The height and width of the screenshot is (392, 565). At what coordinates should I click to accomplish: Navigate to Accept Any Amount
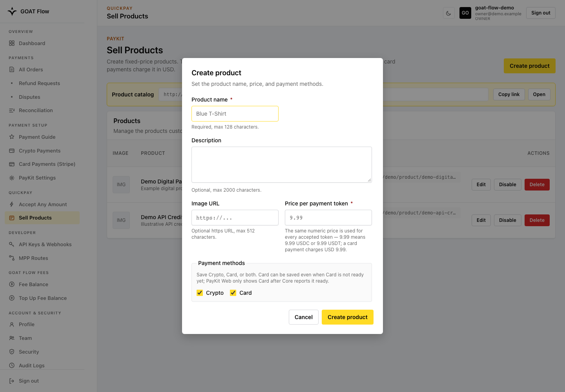(x=42, y=205)
